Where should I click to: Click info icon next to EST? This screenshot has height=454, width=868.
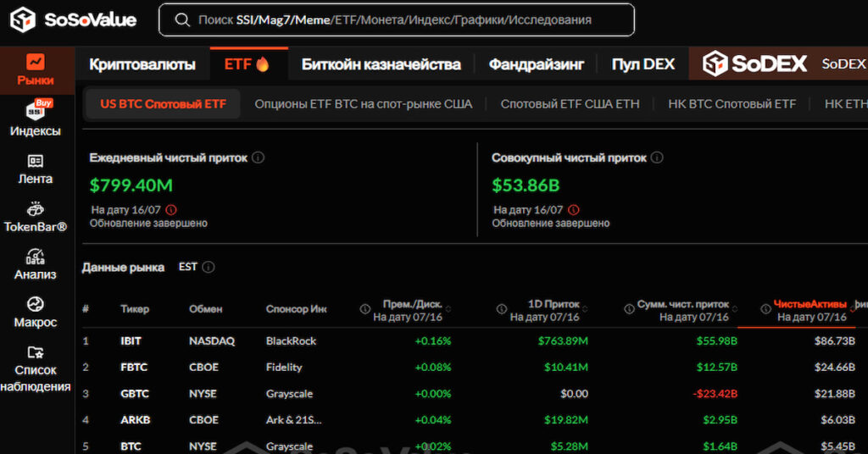(209, 267)
